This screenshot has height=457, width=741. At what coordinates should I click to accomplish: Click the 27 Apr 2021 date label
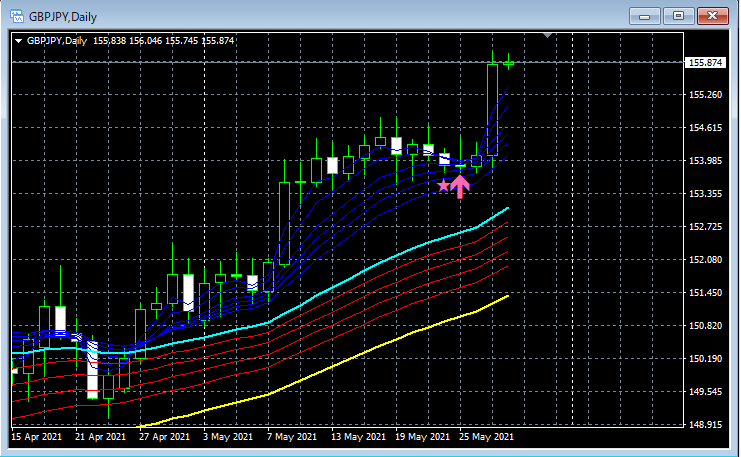pos(164,437)
